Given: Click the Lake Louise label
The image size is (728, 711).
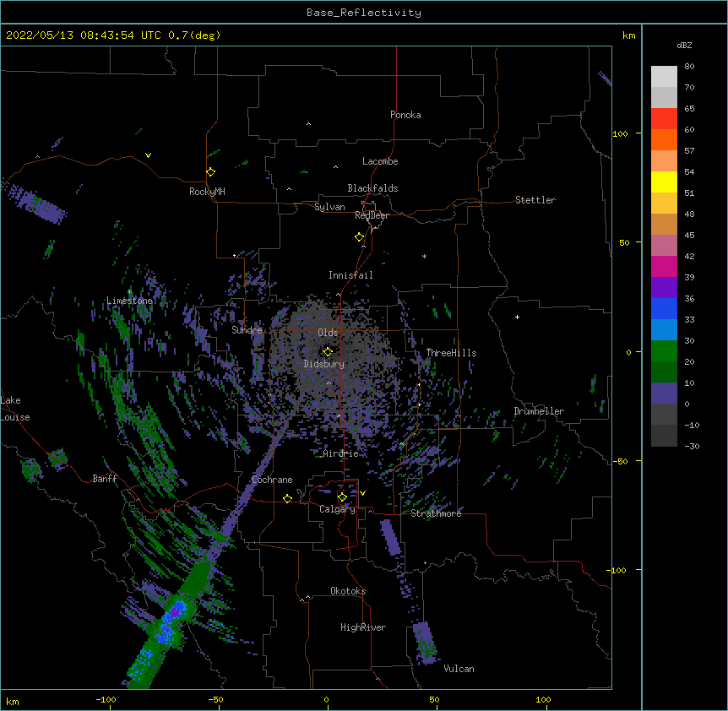Looking at the screenshot, I should 14,409.
